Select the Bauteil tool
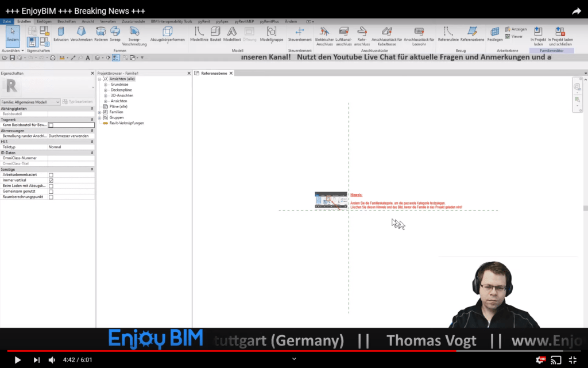Image resolution: width=588 pixels, height=368 pixels. point(215,34)
